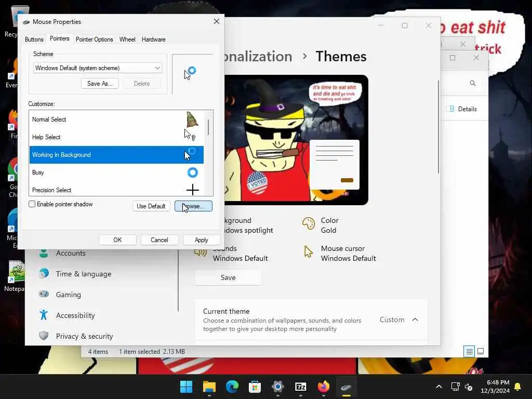
Task: Open Privacy & security settings
Action: click(x=85, y=336)
